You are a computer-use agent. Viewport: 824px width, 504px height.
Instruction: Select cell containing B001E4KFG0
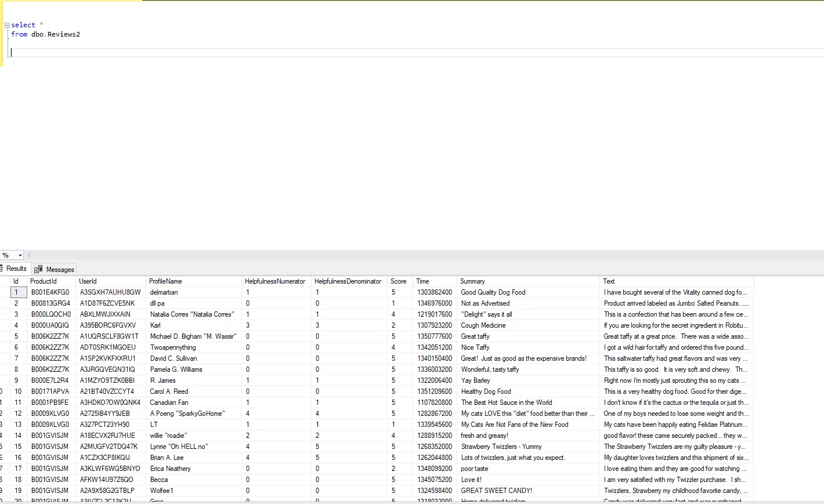pyautogui.click(x=49, y=292)
